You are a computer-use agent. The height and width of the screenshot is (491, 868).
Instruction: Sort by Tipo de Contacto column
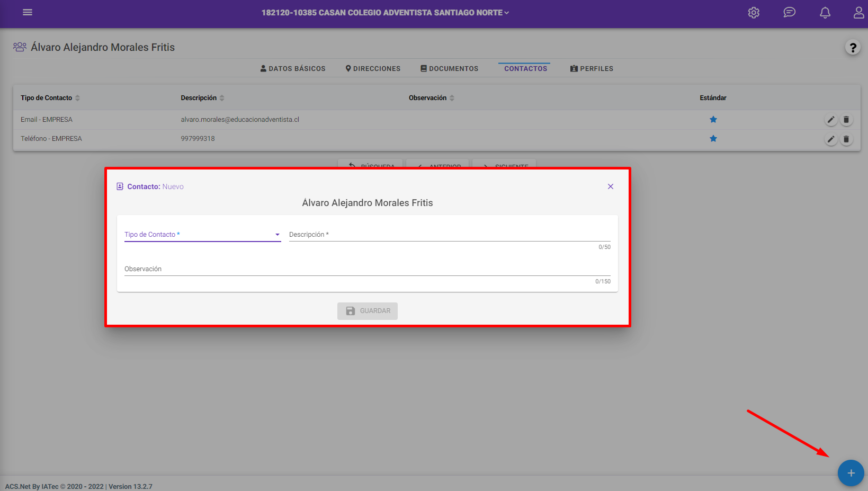[x=50, y=98]
